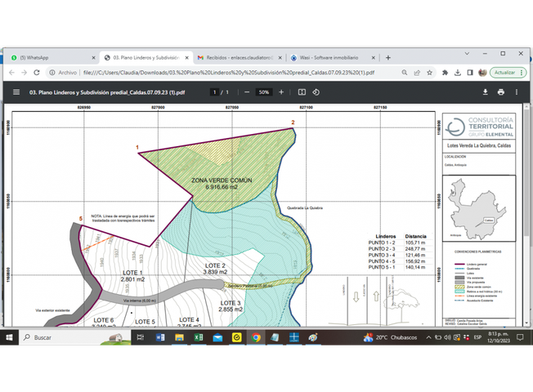Image resolution: width=533 pixels, height=392 pixels.
Task: Switch to the WhatsApp tab
Action: click(x=52, y=58)
